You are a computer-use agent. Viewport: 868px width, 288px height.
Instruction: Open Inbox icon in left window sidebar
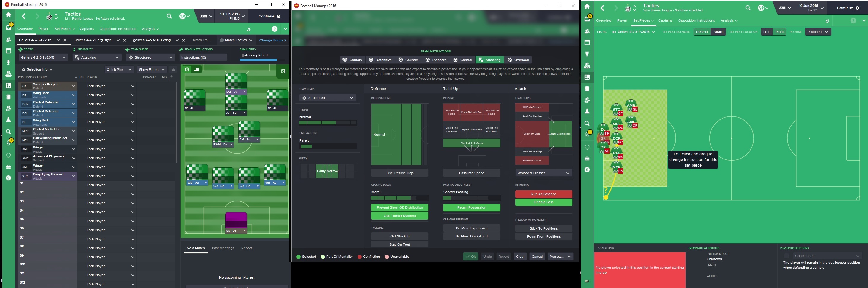9,27
